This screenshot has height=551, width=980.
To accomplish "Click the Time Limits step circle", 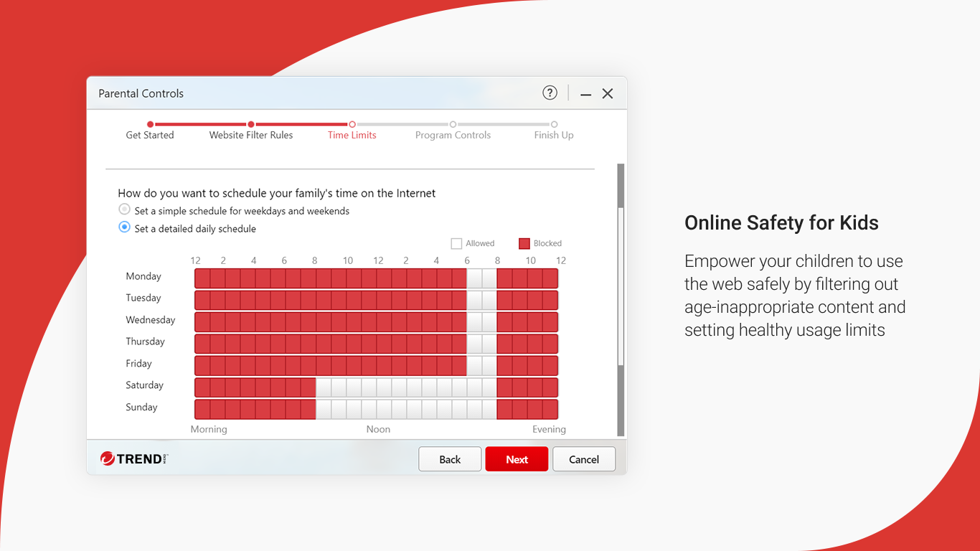I will pos(352,123).
